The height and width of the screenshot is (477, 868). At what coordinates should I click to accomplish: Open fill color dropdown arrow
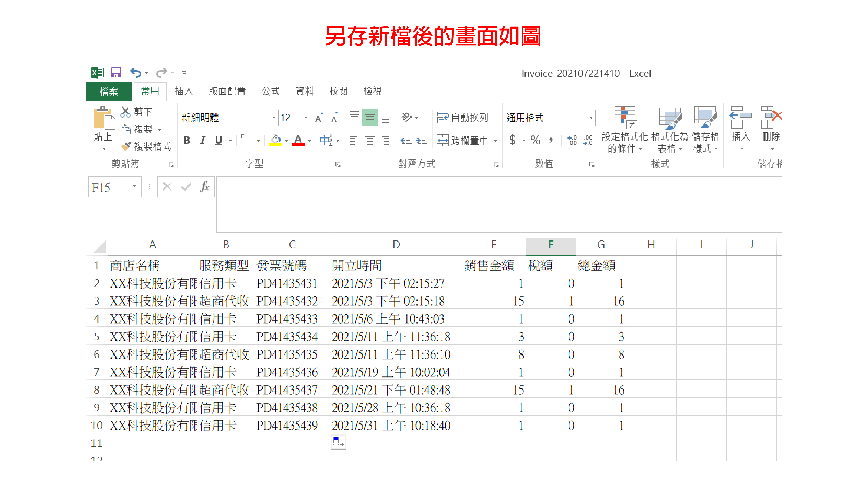click(286, 140)
